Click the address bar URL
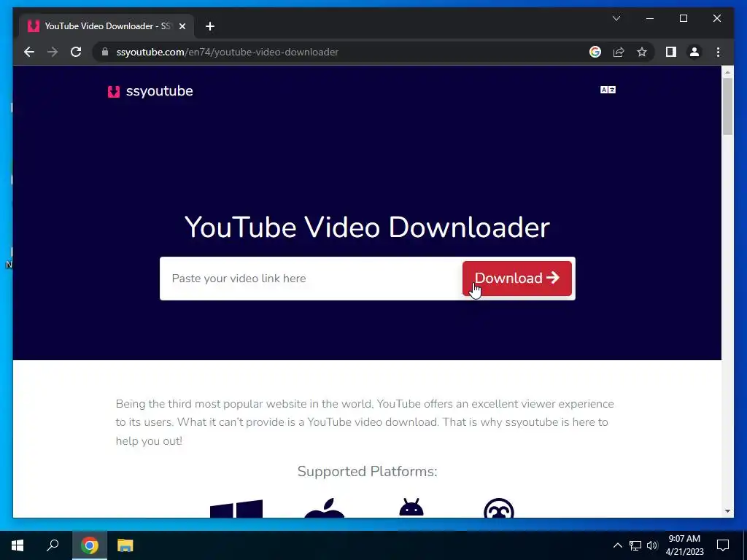 coord(228,52)
